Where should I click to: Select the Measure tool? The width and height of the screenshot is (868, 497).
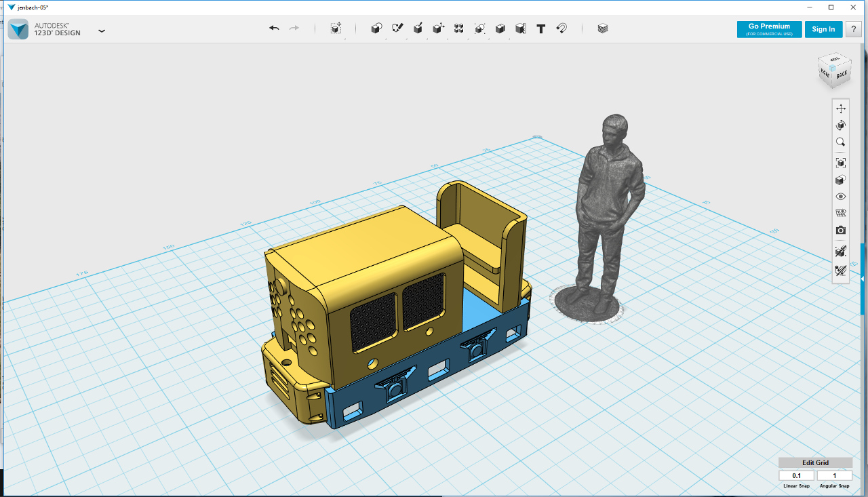point(521,28)
